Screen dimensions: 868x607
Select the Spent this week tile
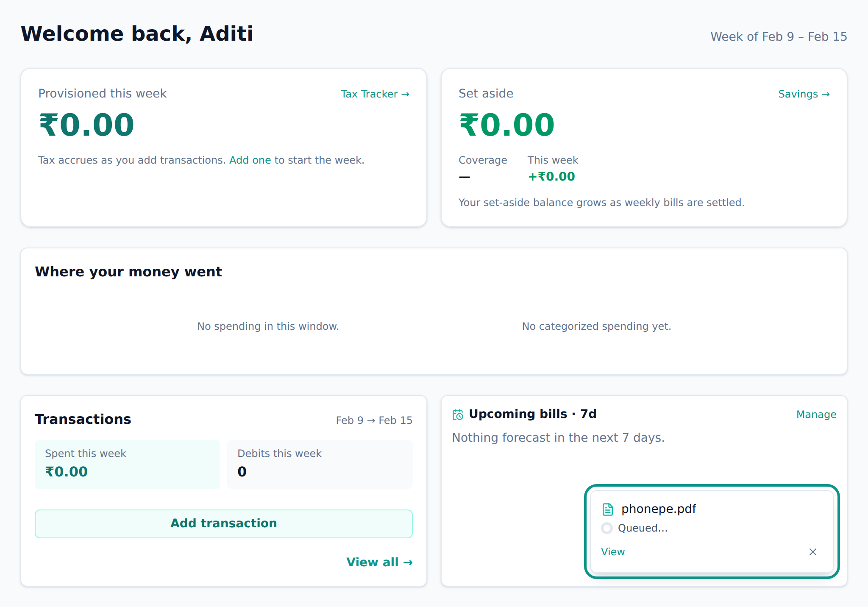[x=128, y=464]
